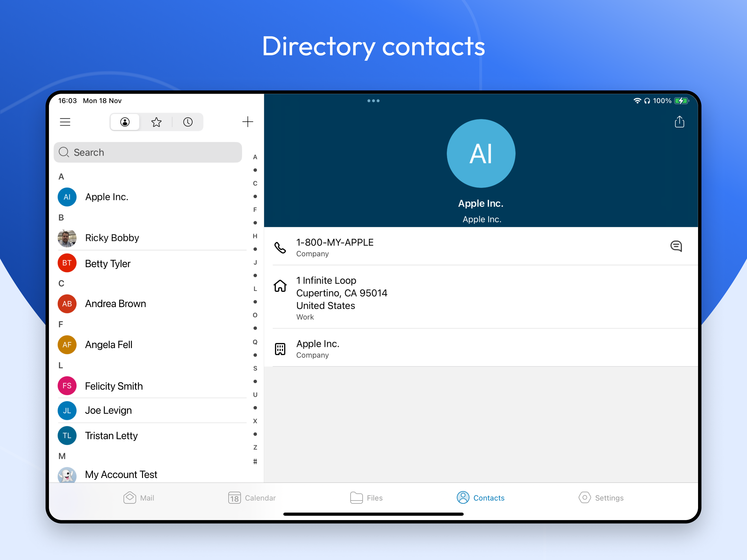Open the Mail tab

tap(139, 497)
